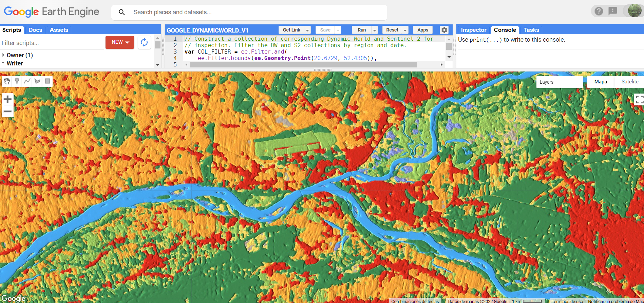Switch to the Console tab
644x303 pixels.
[x=505, y=30]
